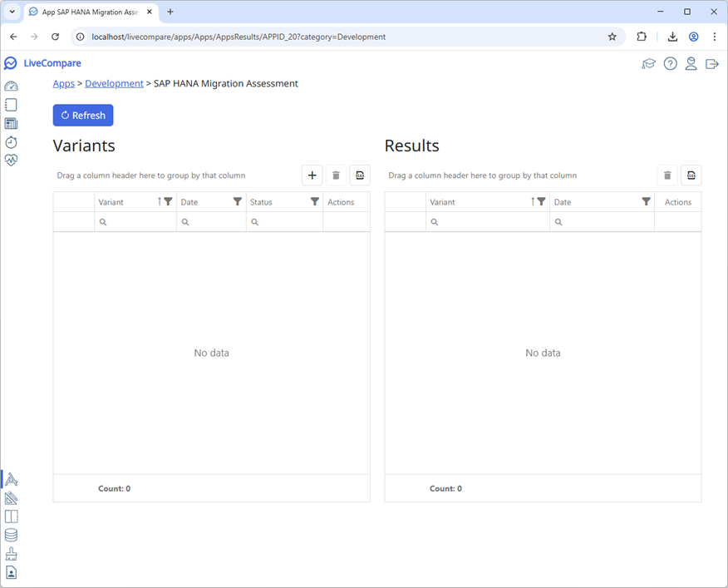Open the Variant column filter in Results
The height and width of the screenshot is (588, 728).
point(542,201)
